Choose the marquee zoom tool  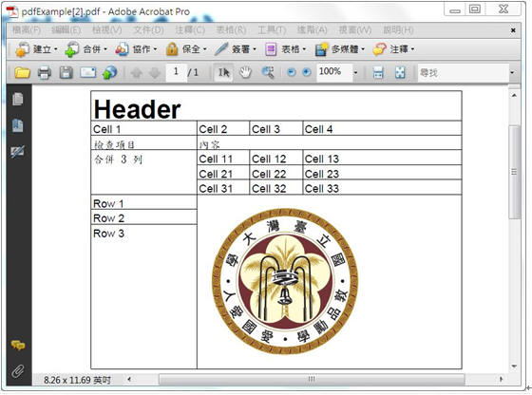(268, 72)
